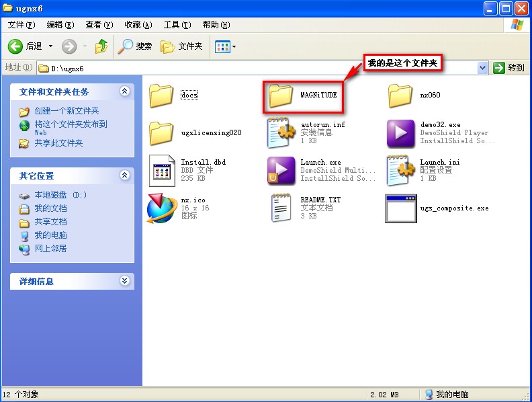Click the README.TXT file name text
This screenshot has width=532, height=402.
320,200
